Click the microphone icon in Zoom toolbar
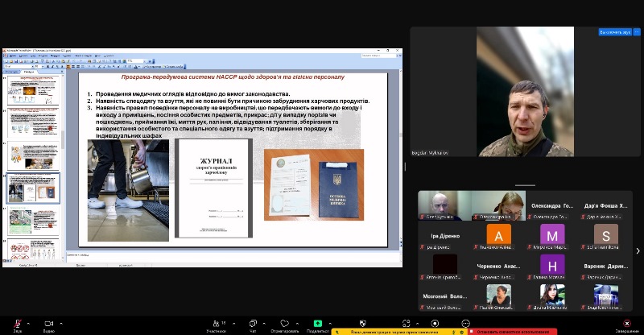The width and height of the screenshot is (644, 335). pyautogui.click(x=18, y=322)
